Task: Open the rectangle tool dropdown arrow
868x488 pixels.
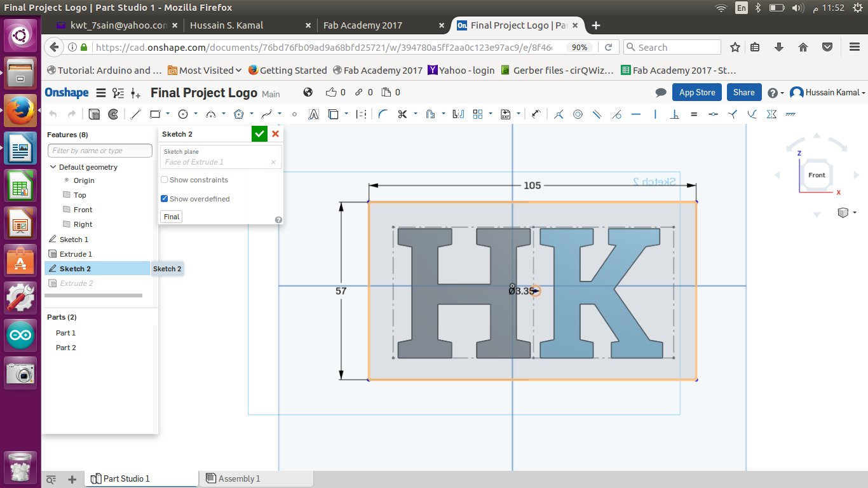Action: point(168,114)
